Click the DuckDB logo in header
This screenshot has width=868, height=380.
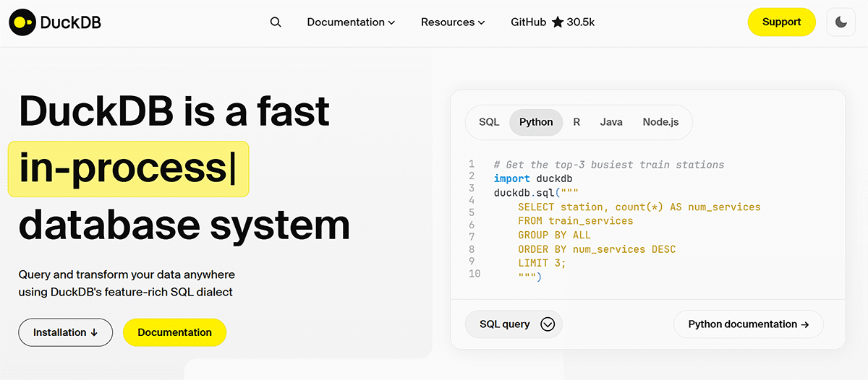55,22
